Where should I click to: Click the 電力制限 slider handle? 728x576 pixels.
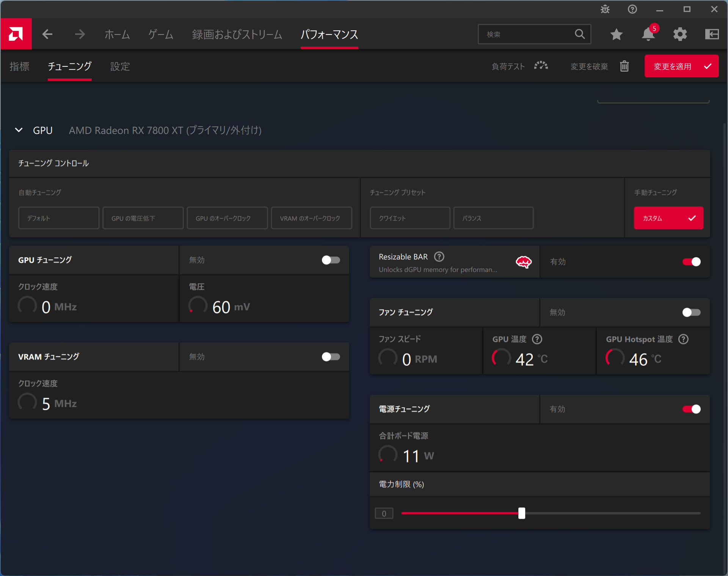522,513
